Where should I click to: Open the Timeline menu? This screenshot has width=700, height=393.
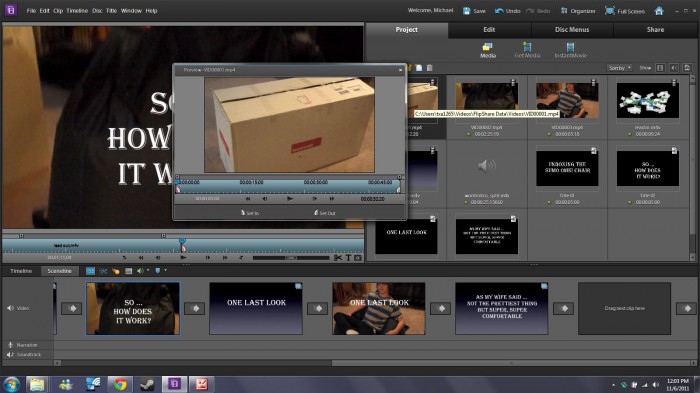pyautogui.click(x=77, y=11)
